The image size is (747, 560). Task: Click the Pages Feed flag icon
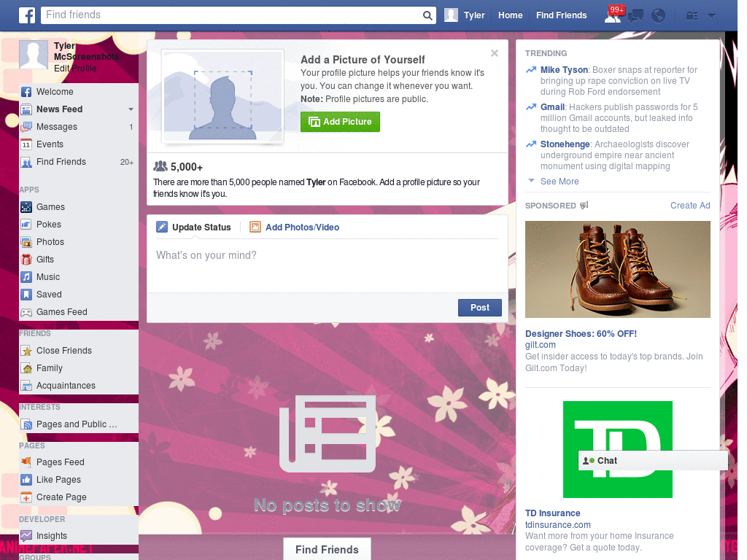pyautogui.click(x=27, y=462)
